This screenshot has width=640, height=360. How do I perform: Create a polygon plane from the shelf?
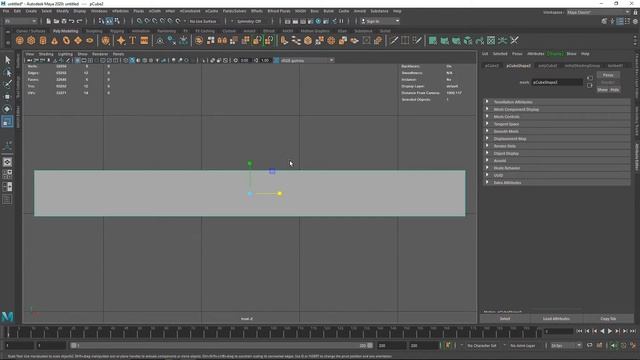tap(78, 40)
